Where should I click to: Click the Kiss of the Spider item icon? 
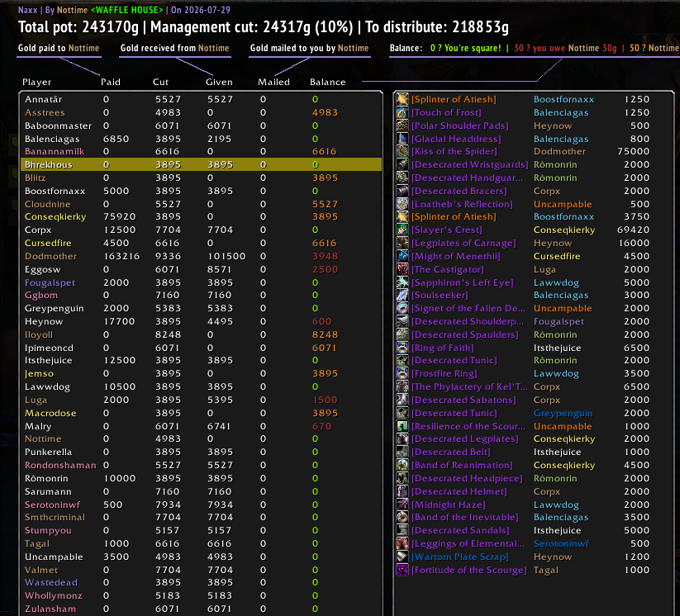[402, 151]
